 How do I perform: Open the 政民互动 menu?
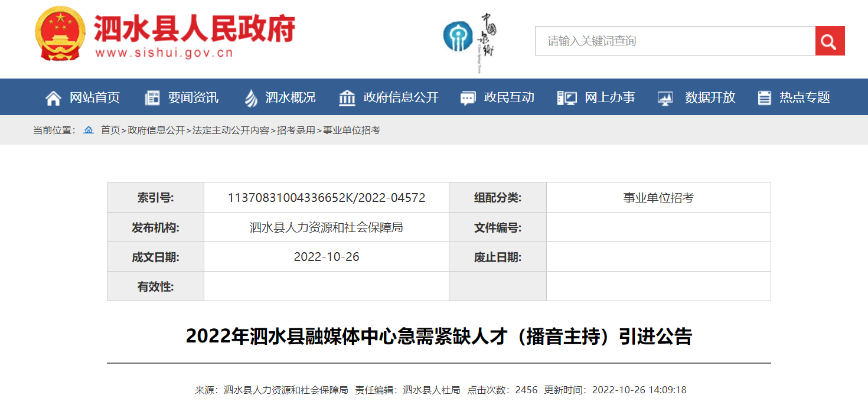509,97
